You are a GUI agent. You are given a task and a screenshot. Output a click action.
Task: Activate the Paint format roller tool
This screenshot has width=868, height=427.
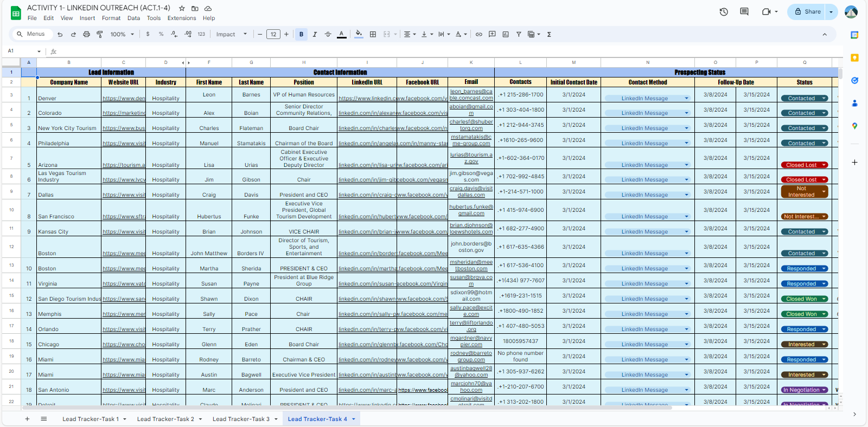tap(100, 34)
